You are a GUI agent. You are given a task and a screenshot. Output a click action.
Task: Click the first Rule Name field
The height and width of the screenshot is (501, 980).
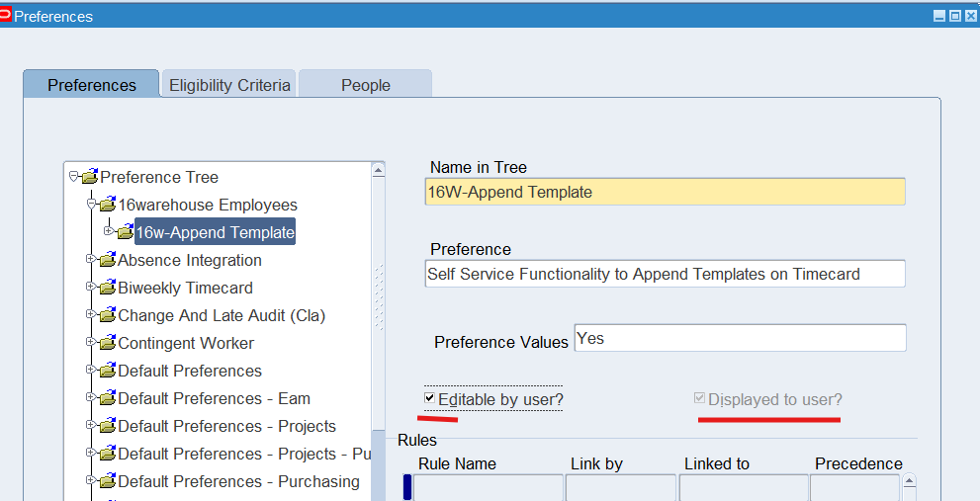489,487
